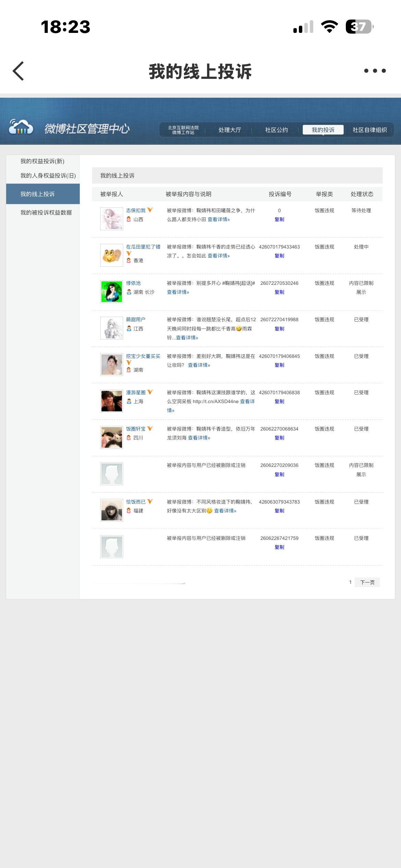Click gender icon beside 湖南 长沙

coord(129,292)
